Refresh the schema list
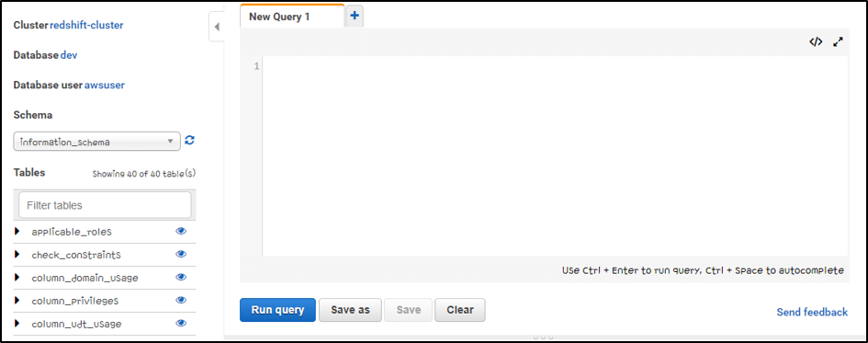 (190, 140)
